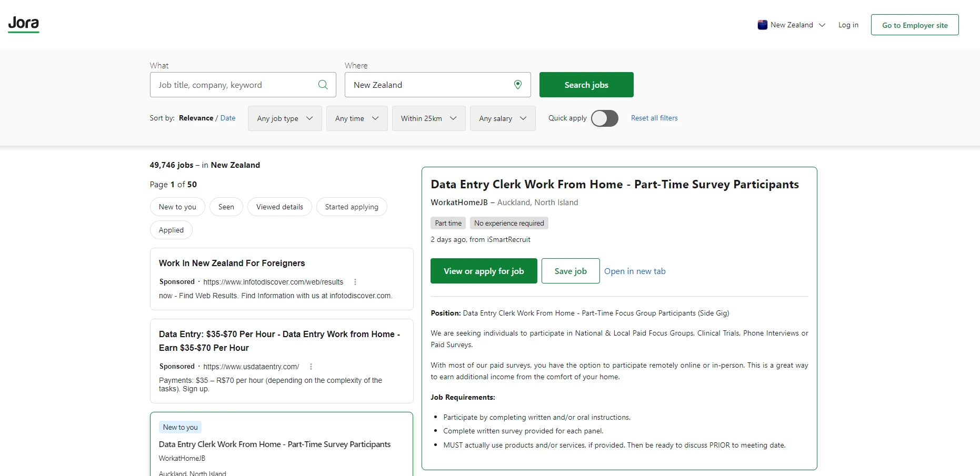This screenshot has width=980, height=476.
Task: Focus the Where location field
Action: pos(437,85)
